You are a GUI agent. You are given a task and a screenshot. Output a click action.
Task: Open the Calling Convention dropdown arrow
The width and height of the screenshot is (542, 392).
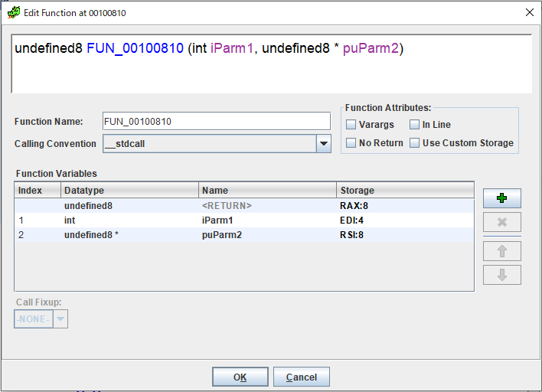click(x=324, y=143)
